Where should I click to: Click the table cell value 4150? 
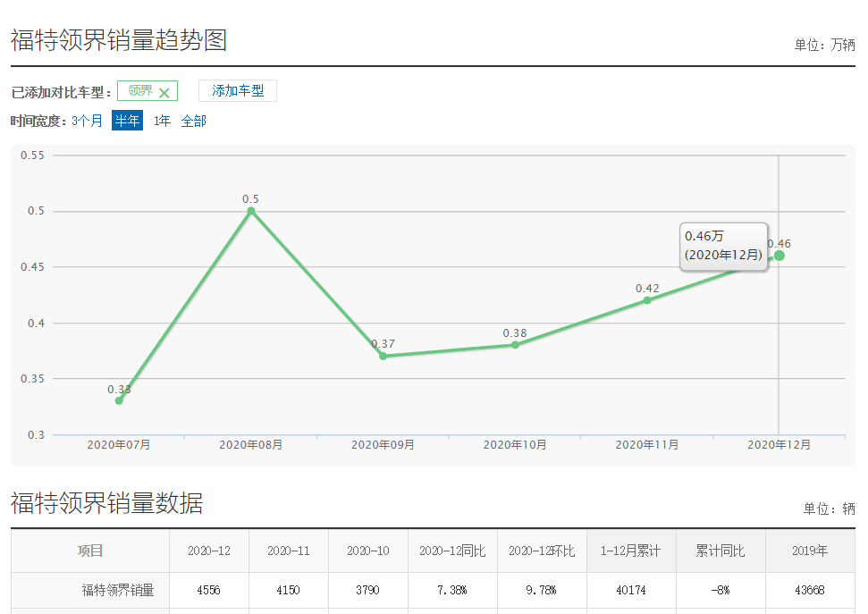coord(289,590)
